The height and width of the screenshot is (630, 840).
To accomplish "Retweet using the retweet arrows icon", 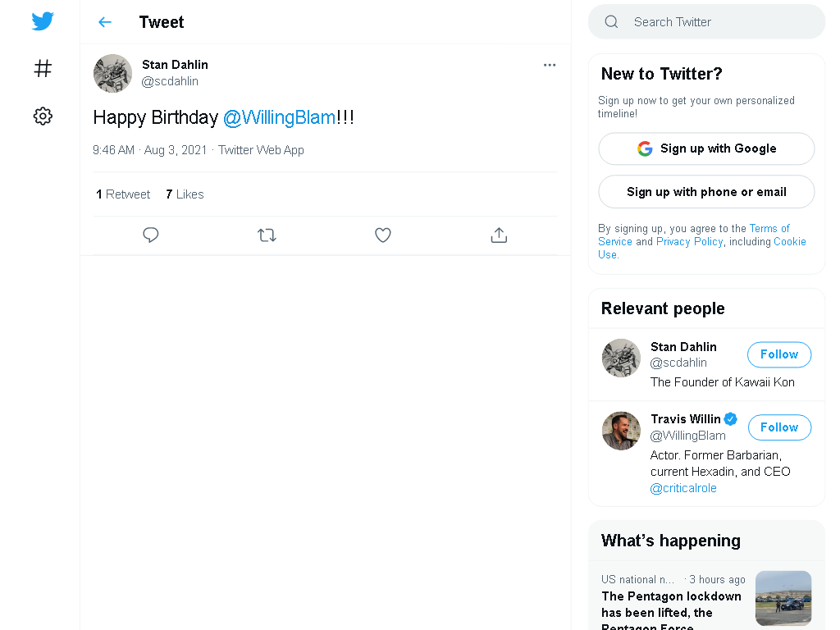I will (x=267, y=235).
